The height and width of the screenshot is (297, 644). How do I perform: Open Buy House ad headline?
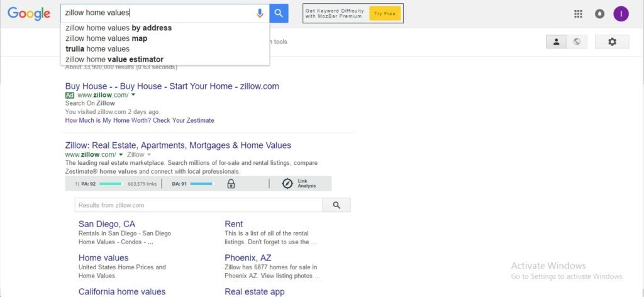(172, 86)
